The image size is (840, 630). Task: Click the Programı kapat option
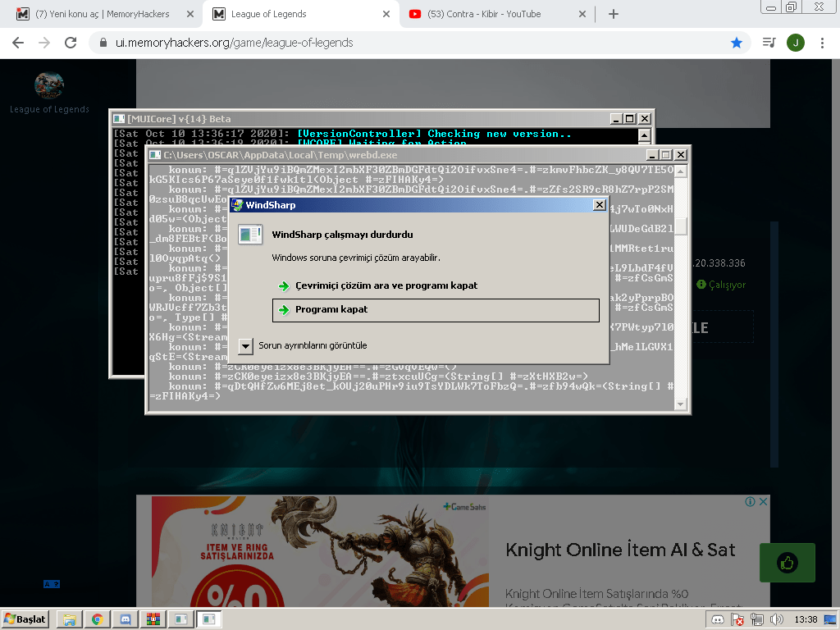(x=436, y=310)
